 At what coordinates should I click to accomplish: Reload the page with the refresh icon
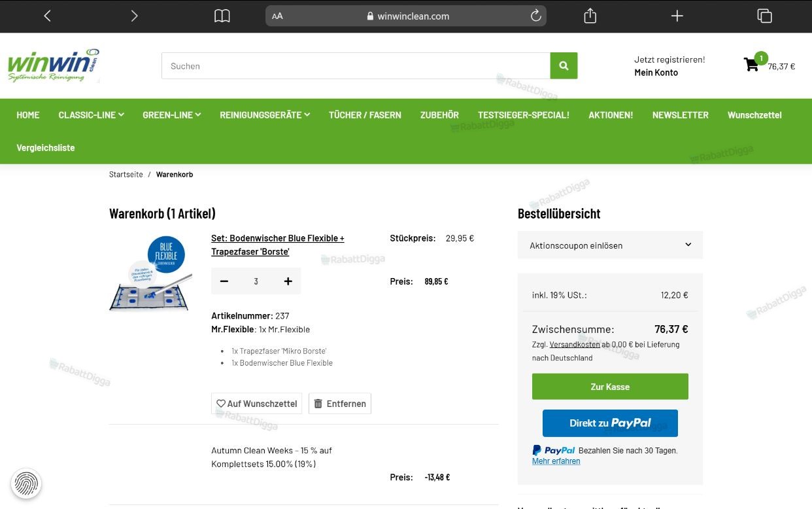pyautogui.click(x=535, y=16)
